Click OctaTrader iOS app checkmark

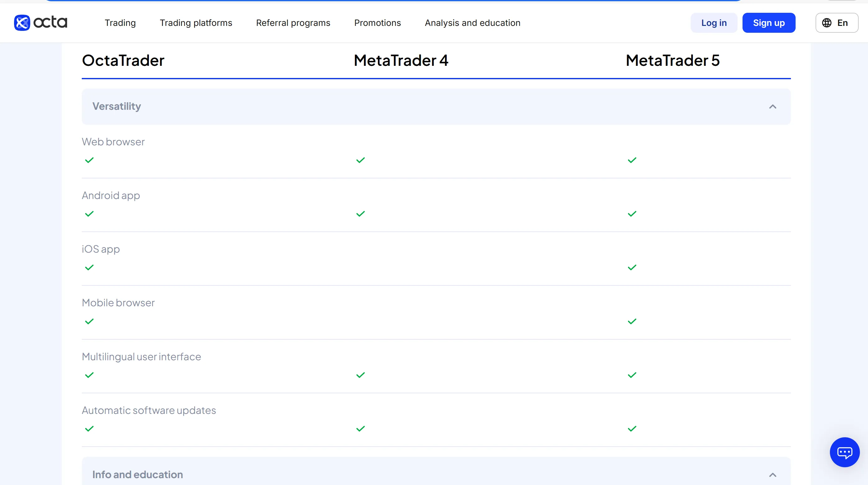[x=89, y=267]
